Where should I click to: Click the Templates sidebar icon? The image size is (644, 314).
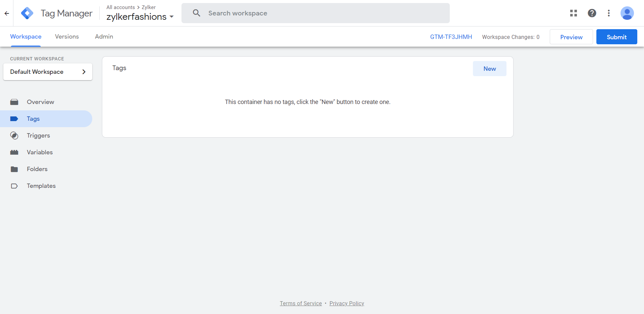14,186
